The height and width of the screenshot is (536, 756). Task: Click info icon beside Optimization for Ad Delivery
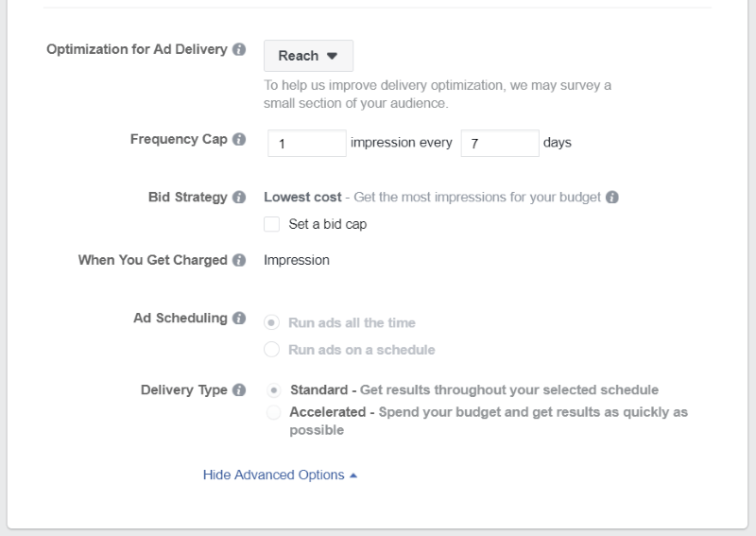coord(239,49)
